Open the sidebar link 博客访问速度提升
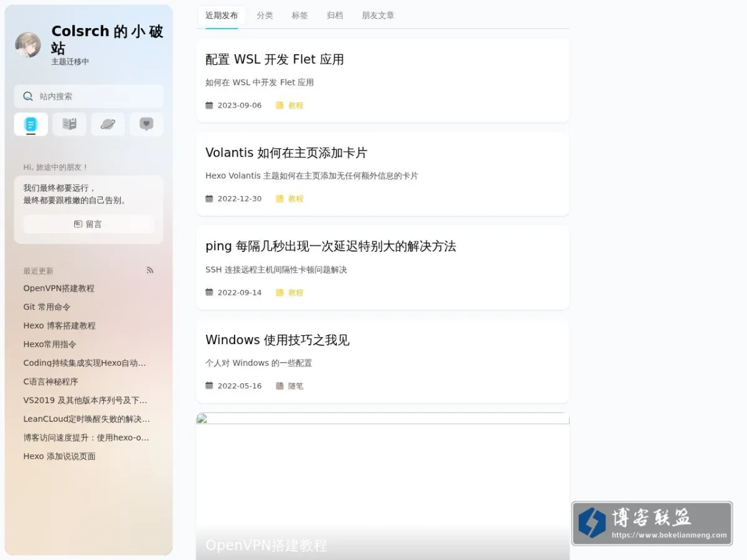Viewport: 747px width, 560px height. tap(87, 437)
